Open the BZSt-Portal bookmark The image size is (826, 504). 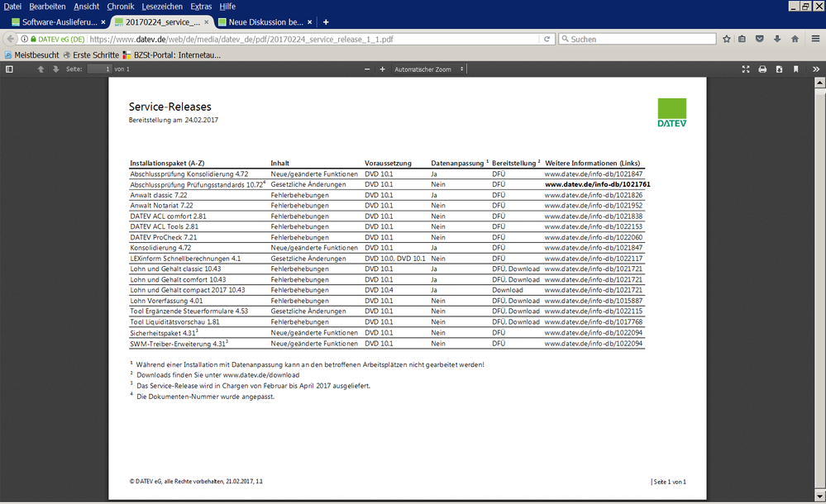[x=172, y=55]
